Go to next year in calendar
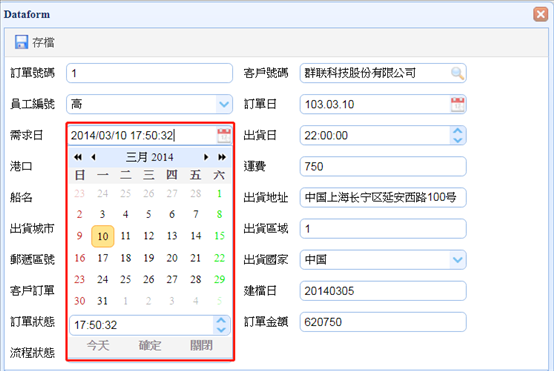Screen dimensions: 554x371 (222, 157)
